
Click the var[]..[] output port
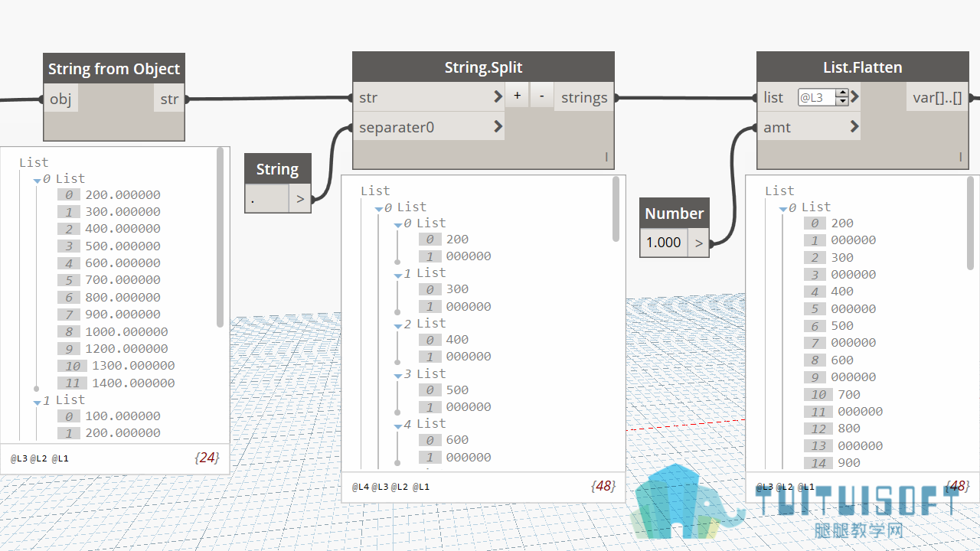937,97
